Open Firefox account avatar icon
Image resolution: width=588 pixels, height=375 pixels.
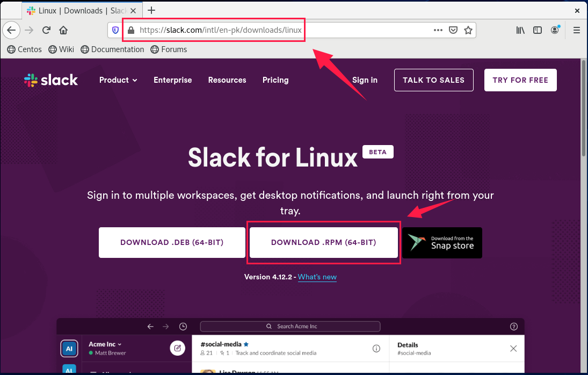coord(555,30)
